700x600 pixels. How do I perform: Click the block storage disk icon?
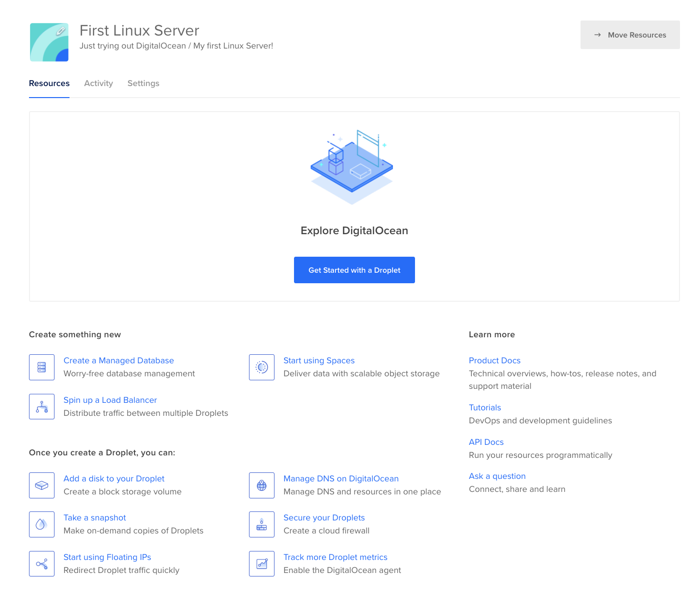(x=41, y=485)
